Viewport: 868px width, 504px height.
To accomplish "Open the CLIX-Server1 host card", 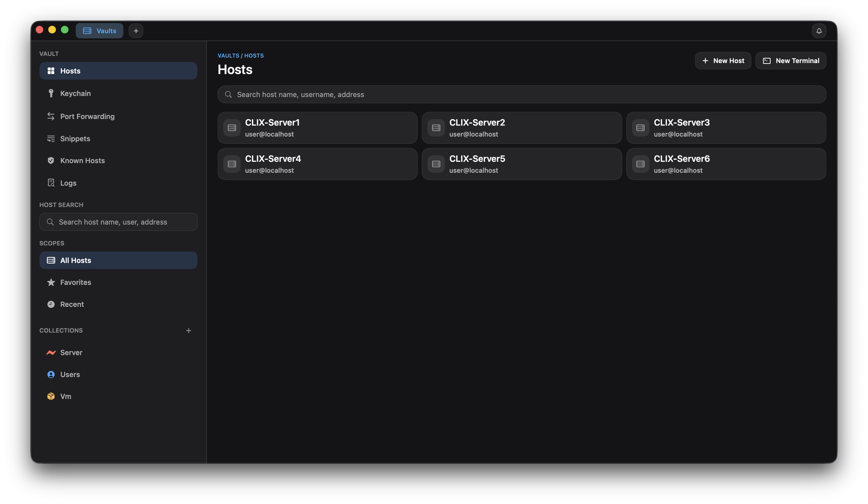I will point(317,128).
